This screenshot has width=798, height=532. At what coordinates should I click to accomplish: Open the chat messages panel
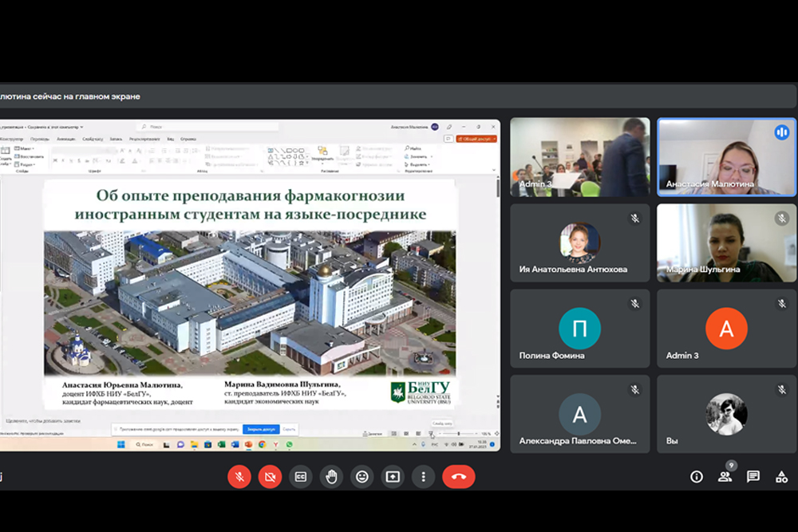coord(753,477)
